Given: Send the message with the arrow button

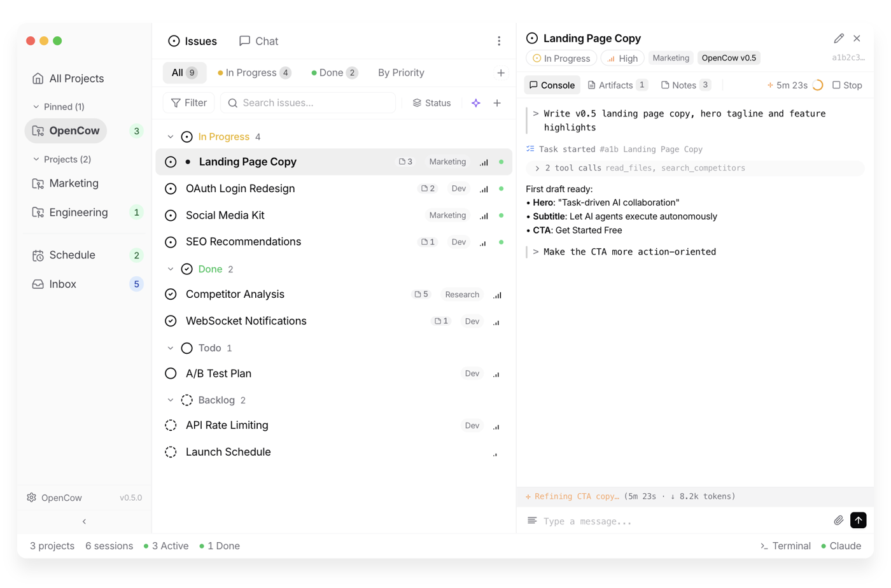Looking at the screenshot, I should [x=859, y=520].
